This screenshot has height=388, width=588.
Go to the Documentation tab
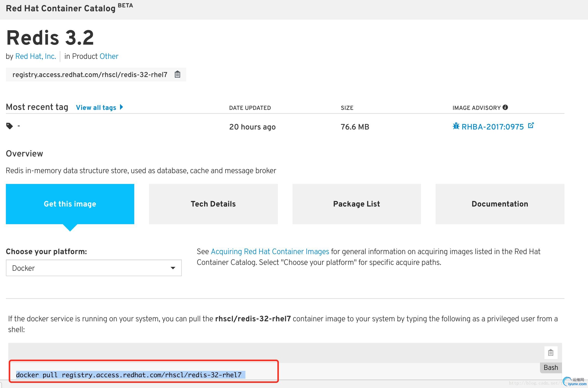(500, 204)
